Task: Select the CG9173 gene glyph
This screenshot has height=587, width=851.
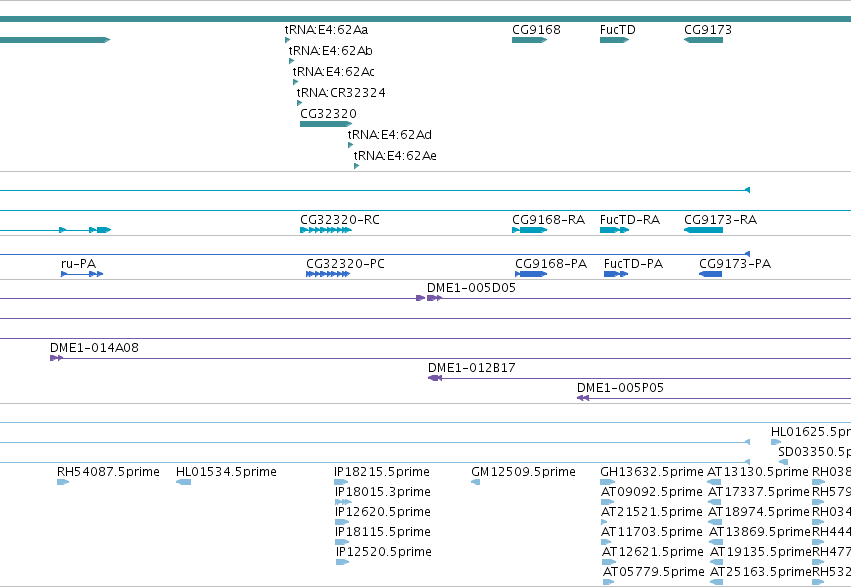Action: pyautogui.click(x=703, y=40)
